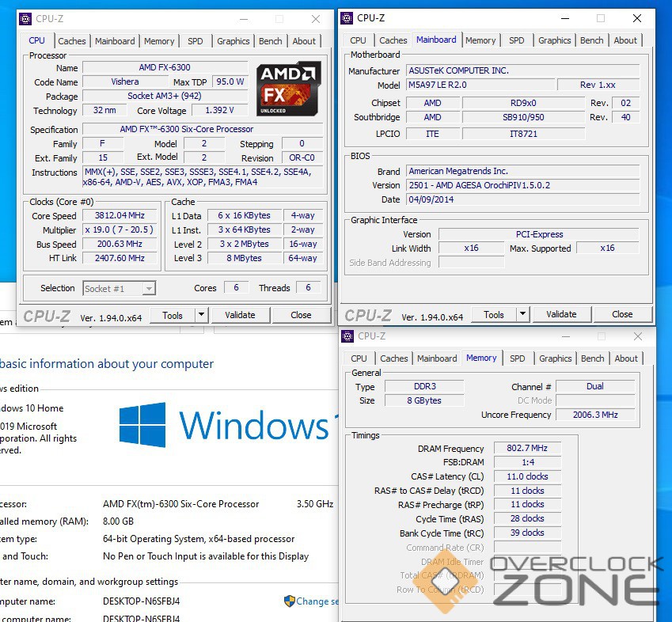Click DRAM Frequency value 802.7 MHz

tap(527, 448)
